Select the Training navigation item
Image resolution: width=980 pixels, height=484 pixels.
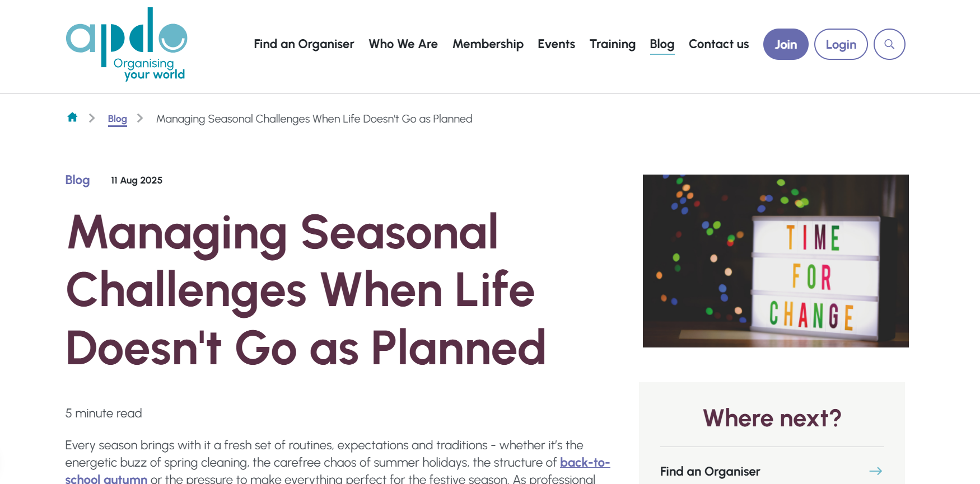pos(612,44)
